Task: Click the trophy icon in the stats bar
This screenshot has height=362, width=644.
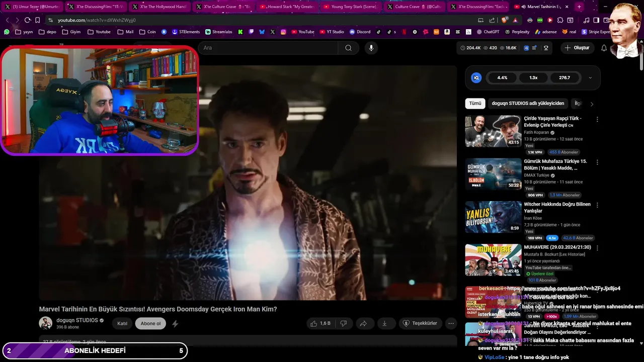Action: (546, 48)
